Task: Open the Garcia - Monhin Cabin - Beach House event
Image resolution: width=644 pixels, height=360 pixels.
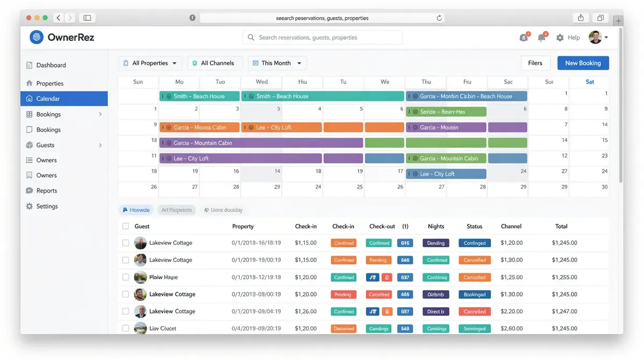Action: pos(466,97)
